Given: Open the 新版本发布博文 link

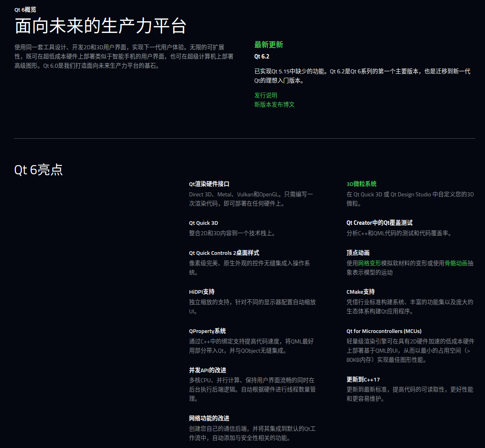Looking at the screenshot, I should [x=274, y=104].
